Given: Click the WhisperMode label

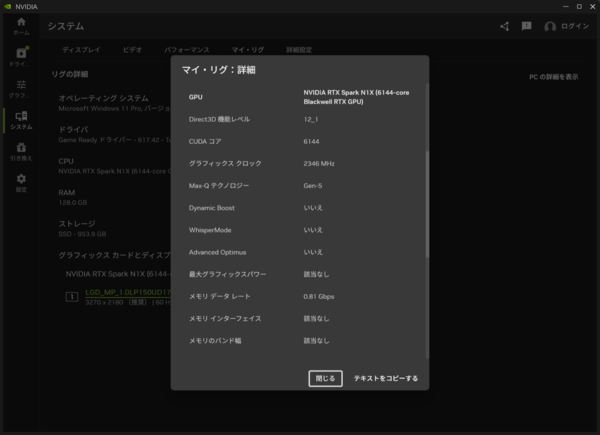Looking at the screenshot, I should [x=210, y=230].
